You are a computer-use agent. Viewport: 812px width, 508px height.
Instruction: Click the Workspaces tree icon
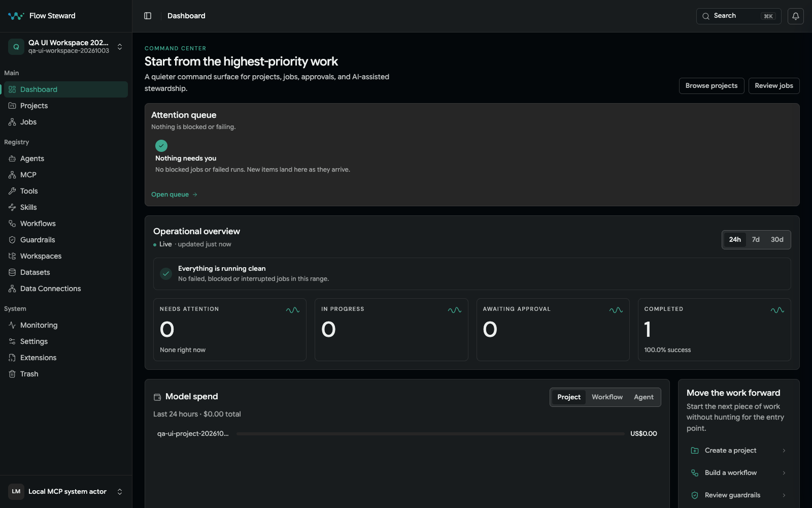tap(12, 256)
